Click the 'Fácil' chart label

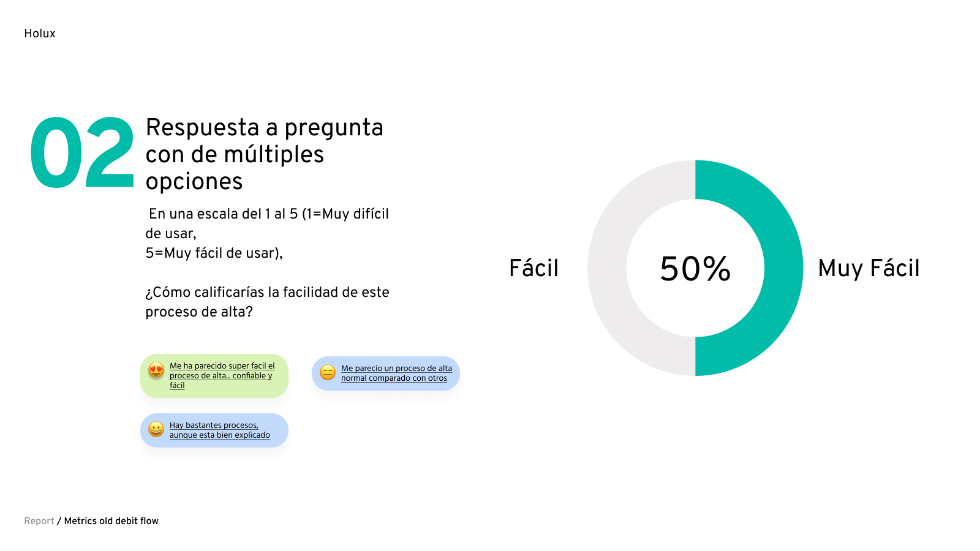click(533, 268)
